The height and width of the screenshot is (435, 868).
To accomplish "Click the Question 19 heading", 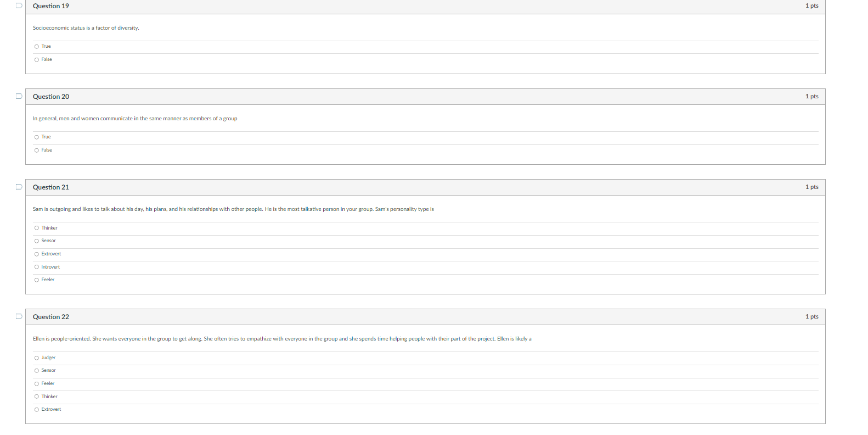I will (51, 6).
